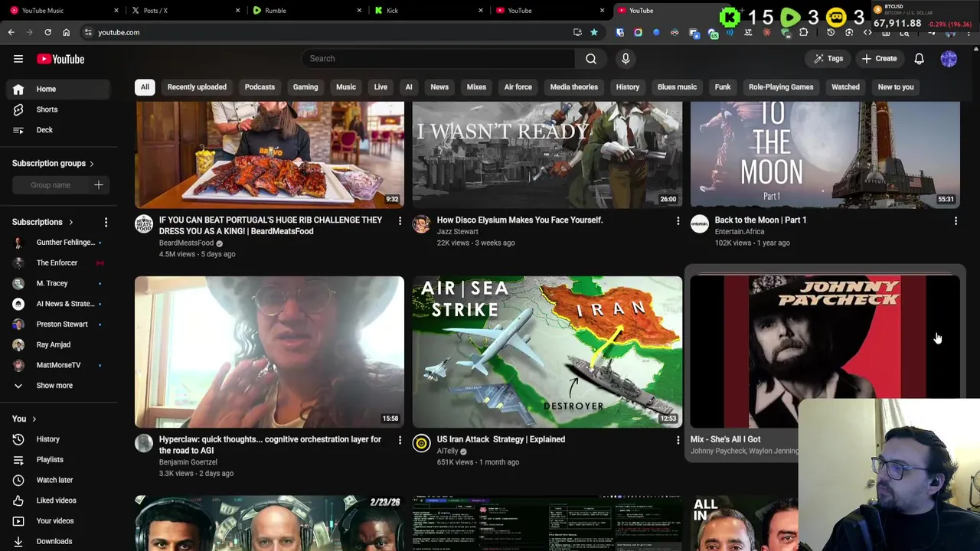The width and height of the screenshot is (980, 551).
Task: Open options menu for Disco Elysium video
Action: [x=678, y=221]
